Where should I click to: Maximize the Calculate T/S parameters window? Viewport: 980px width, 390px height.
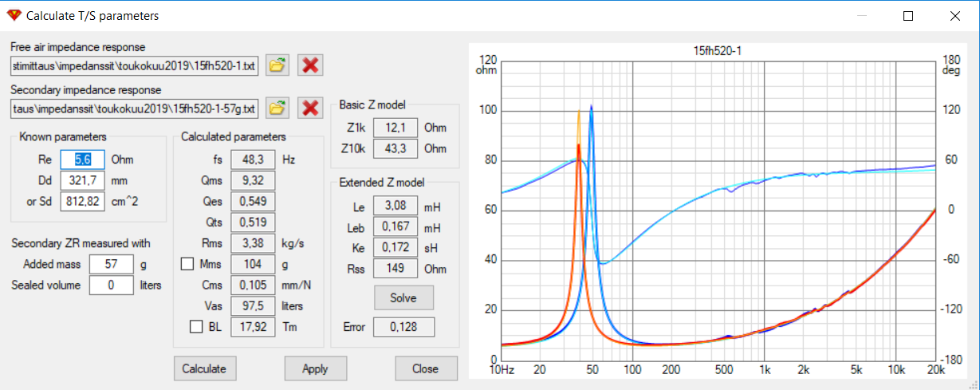[908, 15]
